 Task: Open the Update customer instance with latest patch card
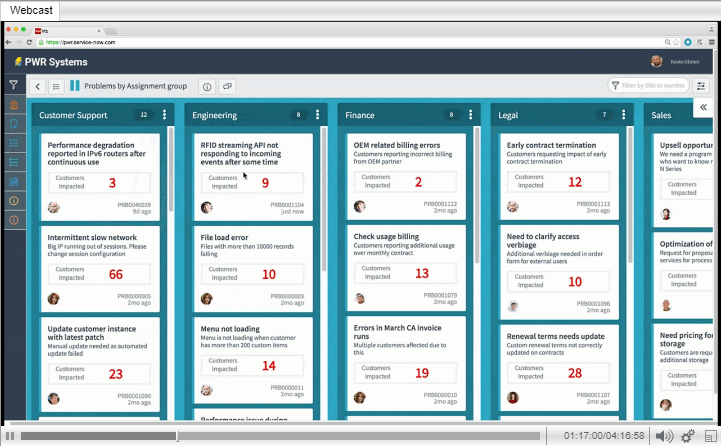100,364
